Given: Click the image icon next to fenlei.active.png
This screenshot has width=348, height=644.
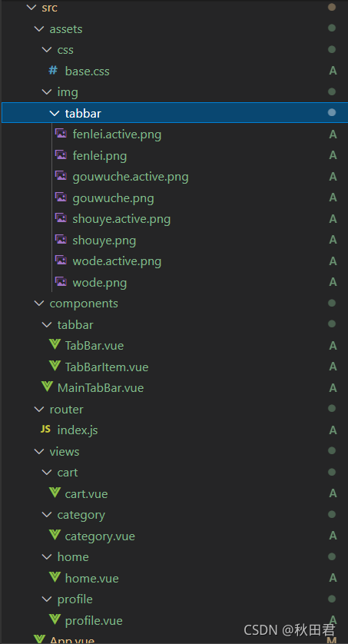Looking at the screenshot, I should [61, 134].
